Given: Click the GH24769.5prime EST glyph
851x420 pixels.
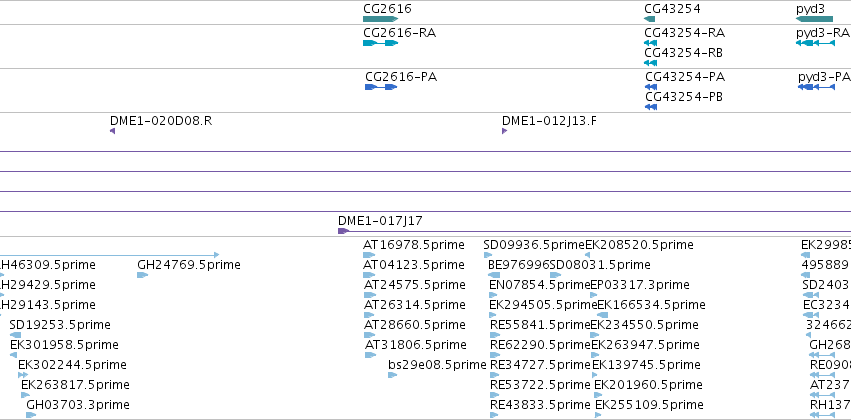Looking at the screenshot, I should pyautogui.click(x=142, y=275).
